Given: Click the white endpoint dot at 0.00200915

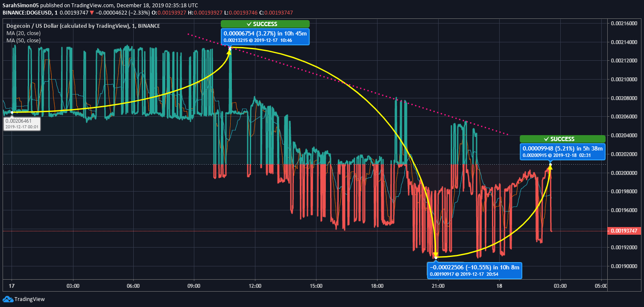Looking at the screenshot, I should [x=550, y=165].
